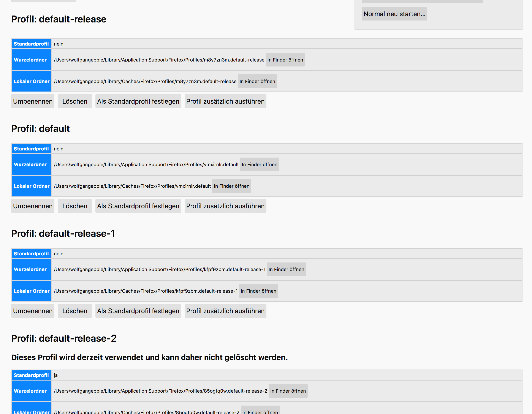Delete the default-release-1 profile
This screenshot has width=532, height=414.
point(75,311)
